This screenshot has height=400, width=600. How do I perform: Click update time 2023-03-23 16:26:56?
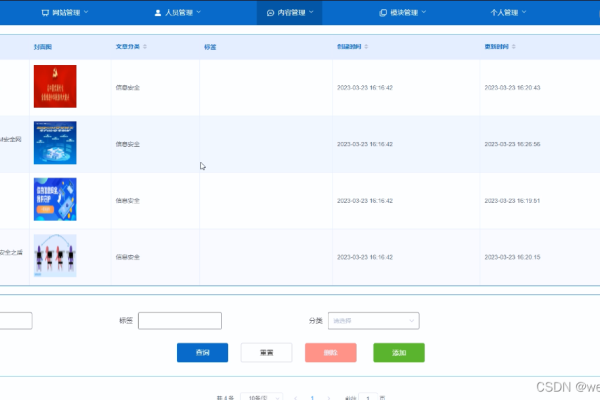tap(512, 144)
